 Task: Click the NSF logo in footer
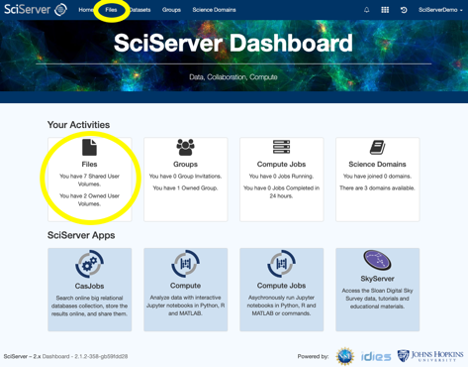[345, 356]
